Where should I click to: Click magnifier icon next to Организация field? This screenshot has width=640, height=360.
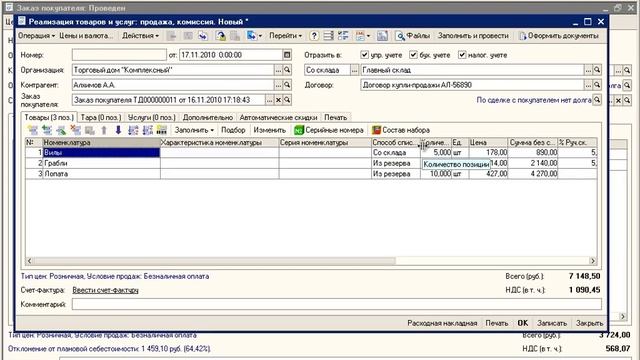287,70
